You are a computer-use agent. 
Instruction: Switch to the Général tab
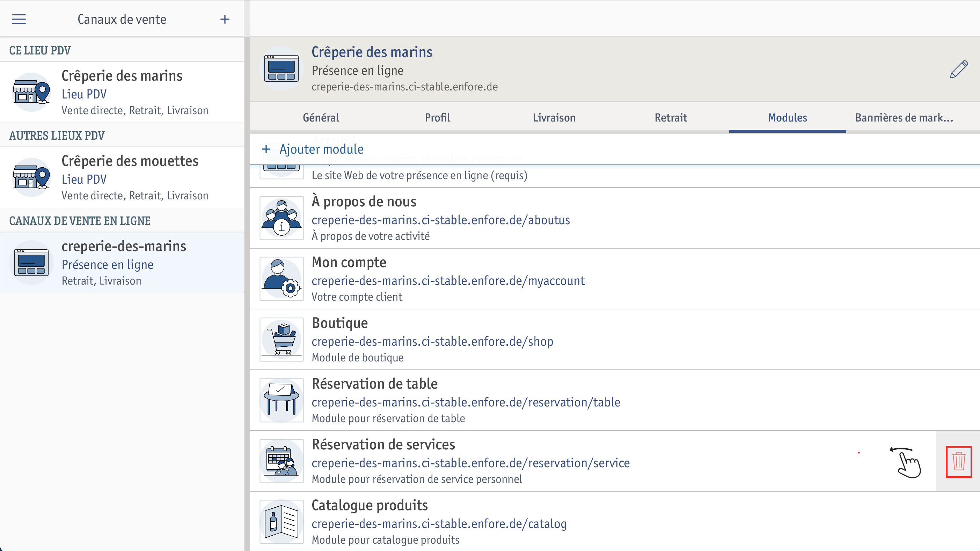321,118
